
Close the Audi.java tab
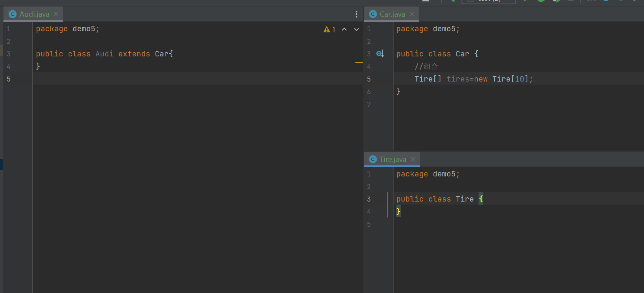coord(56,14)
